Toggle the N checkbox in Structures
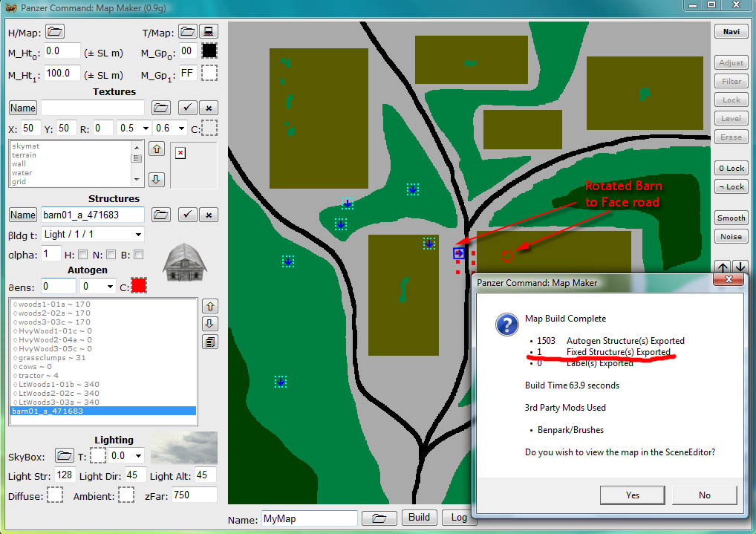This screenshot has height=534, width=756. pos(111,255)
